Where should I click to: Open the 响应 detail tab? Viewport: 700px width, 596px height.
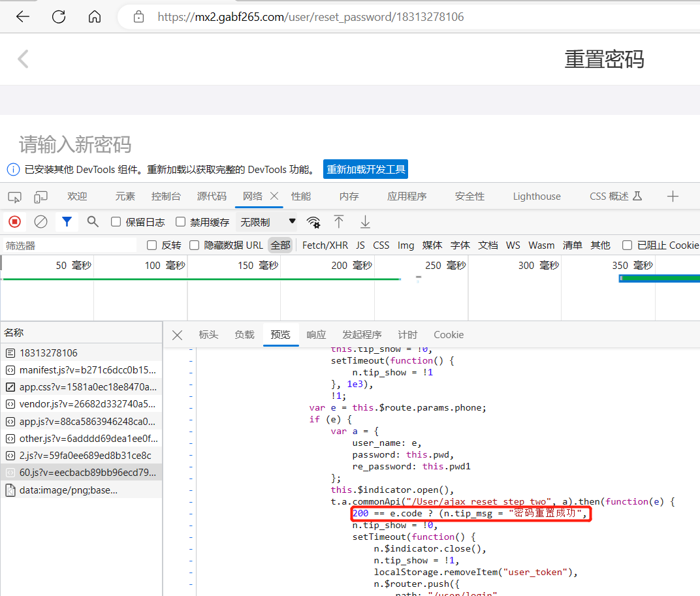point(316,335)
